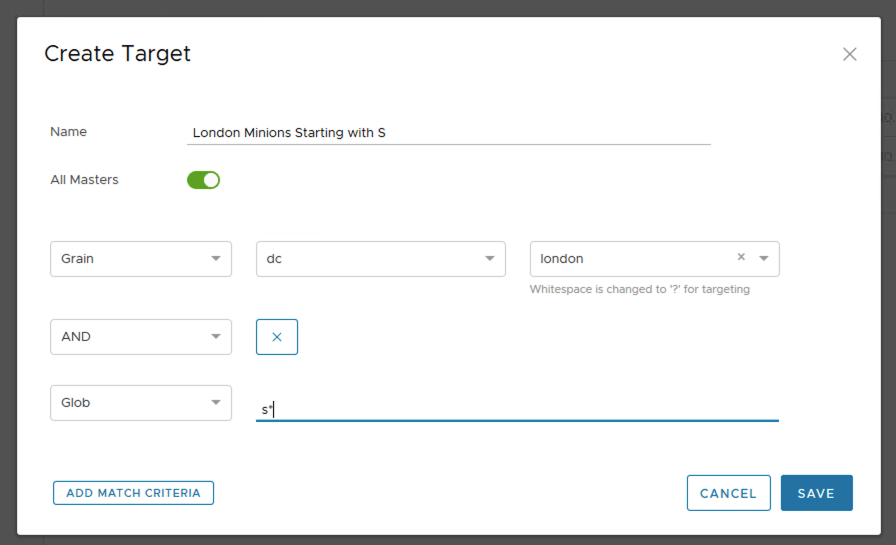
Task: Clear the london value using x icon
Action: pos(741,257)
